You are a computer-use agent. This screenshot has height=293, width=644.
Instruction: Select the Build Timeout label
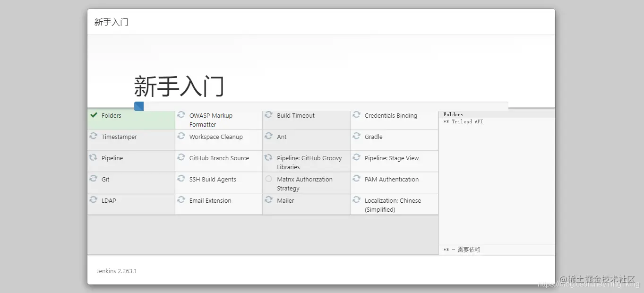coord(296,115)
